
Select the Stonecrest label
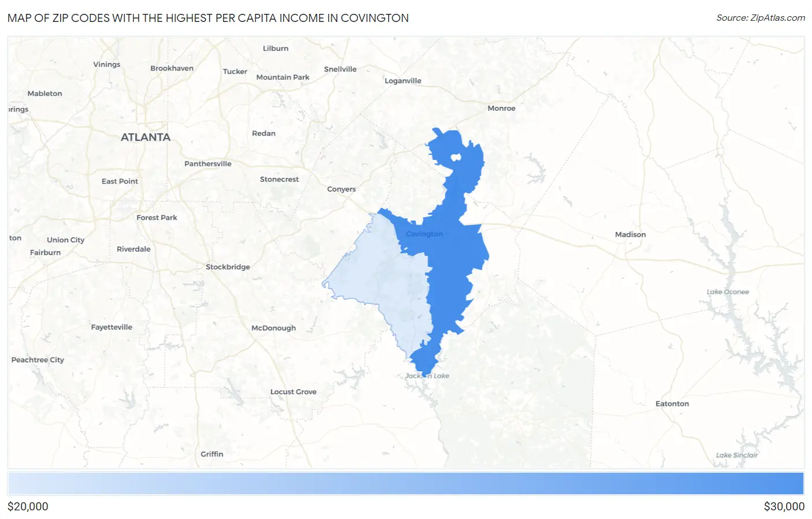[280, 179]
